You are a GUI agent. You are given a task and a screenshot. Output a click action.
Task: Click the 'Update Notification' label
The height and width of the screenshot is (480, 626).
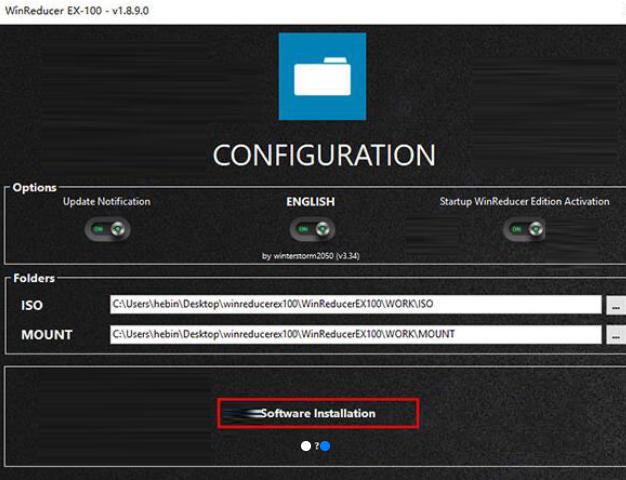[107, 202]
